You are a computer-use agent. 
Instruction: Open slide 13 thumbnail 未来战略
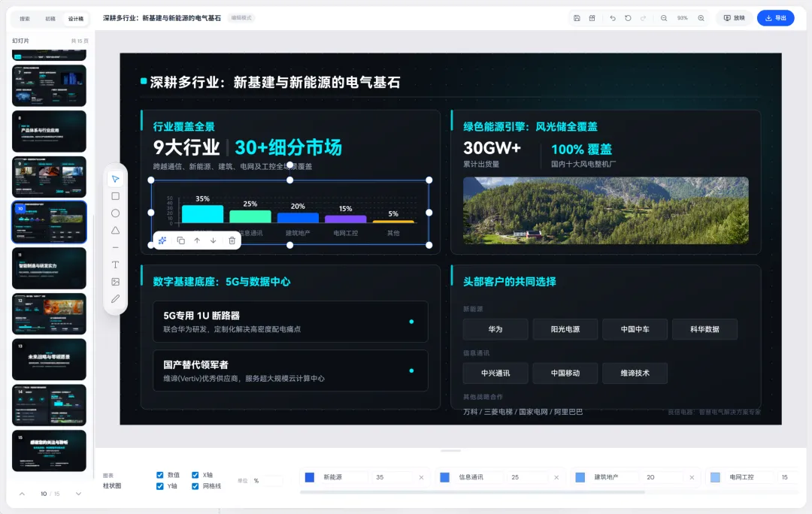(x=49, y=360)
